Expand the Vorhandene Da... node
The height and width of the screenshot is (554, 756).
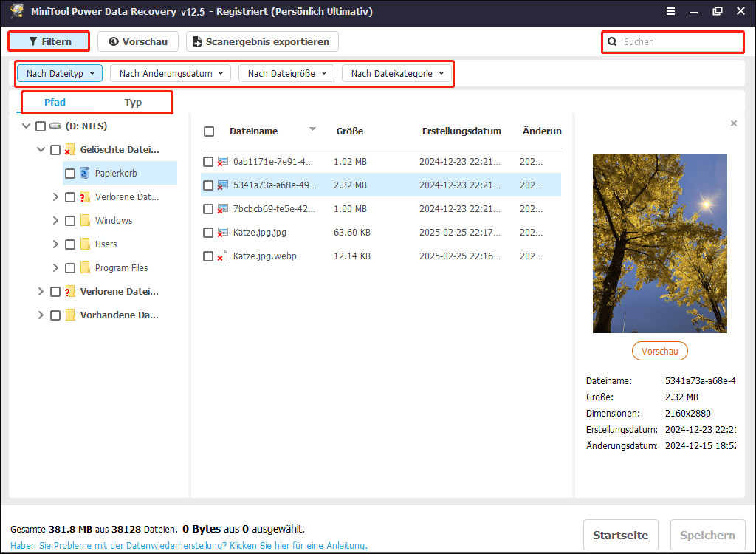pyautogui.click(x=41, y=315)
